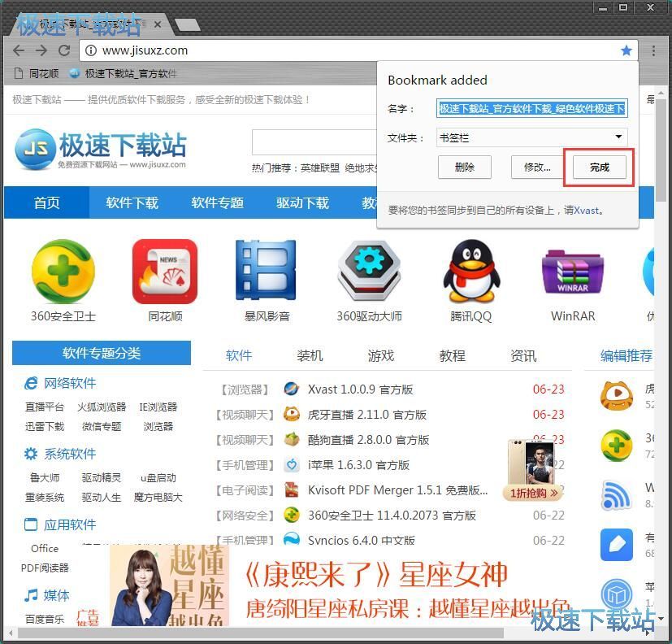Click the blue RSS-style icon in 编辑推荐

[616, 495]
